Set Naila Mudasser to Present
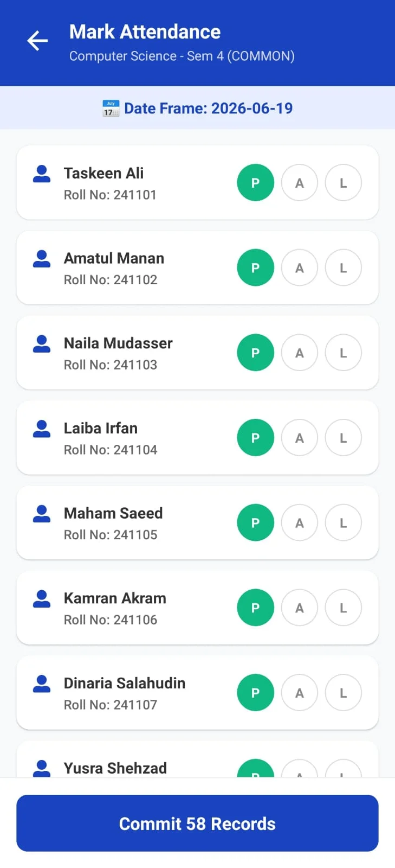 [255, 353]
